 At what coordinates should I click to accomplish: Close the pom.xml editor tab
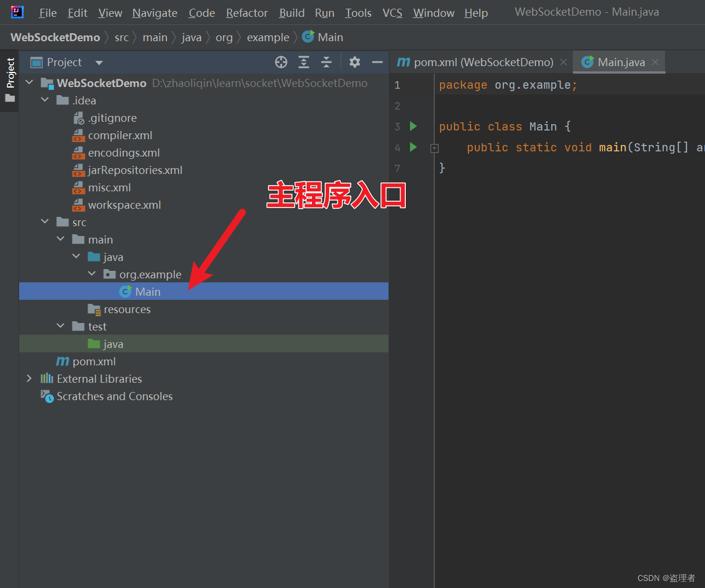[564, 62]
